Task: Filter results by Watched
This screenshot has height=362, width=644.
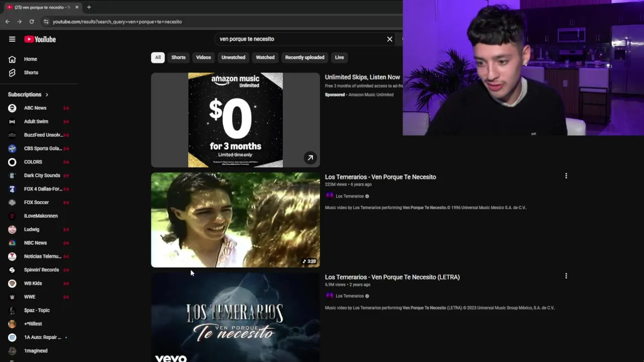Action: point(265,57)
